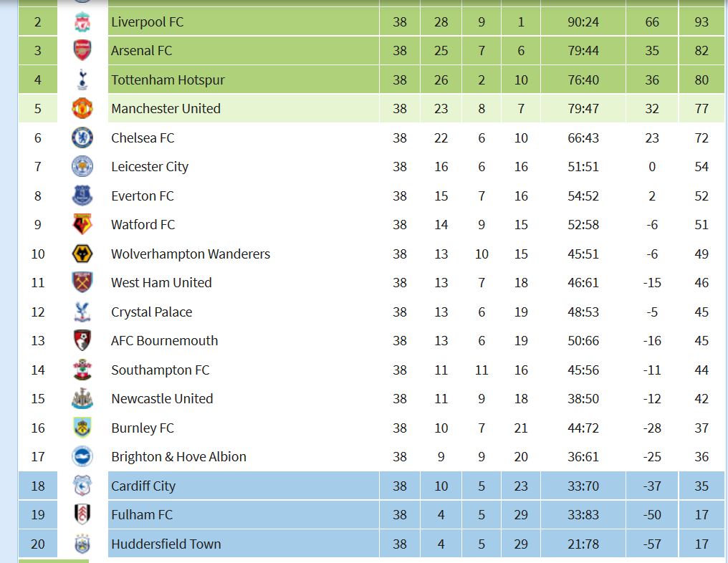Click Liverpool FC's 93 points cell

click(701, 21)
